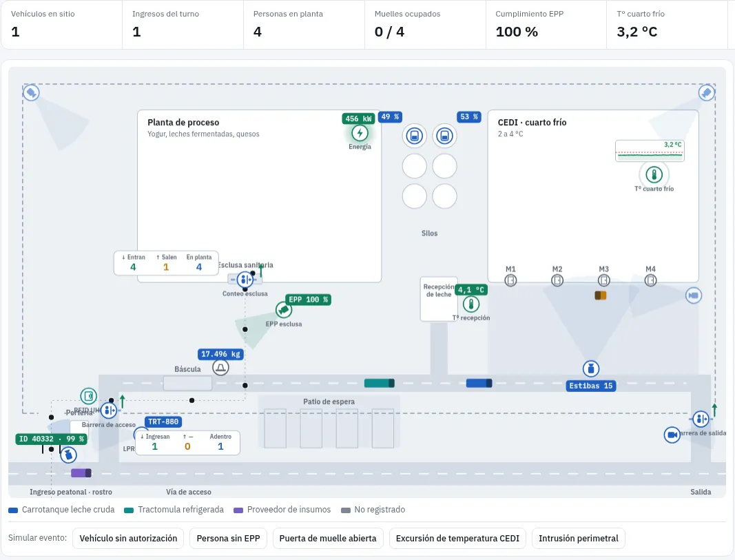The image size is (735, 560).
Task: Trigger Excursión de temperatura CEDI event
Action: click(x=457, y=539)
